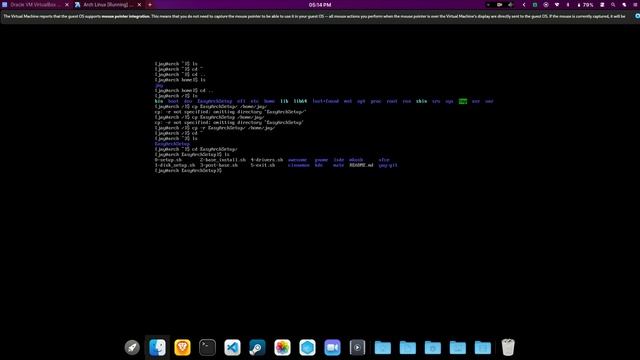Open the Bluetooth menu bar icon
Screen dimensions: 640x360
click(568, 4)
